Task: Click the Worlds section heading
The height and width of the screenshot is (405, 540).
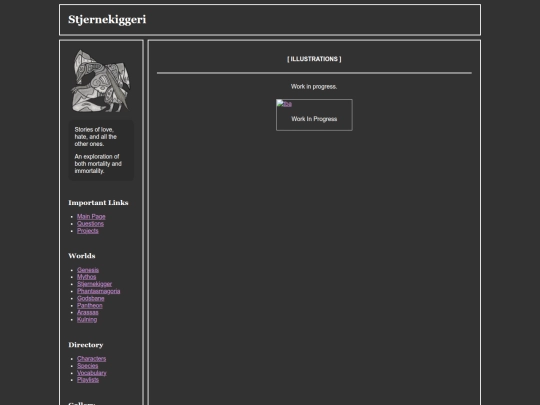Action: (x=82, y=256)
